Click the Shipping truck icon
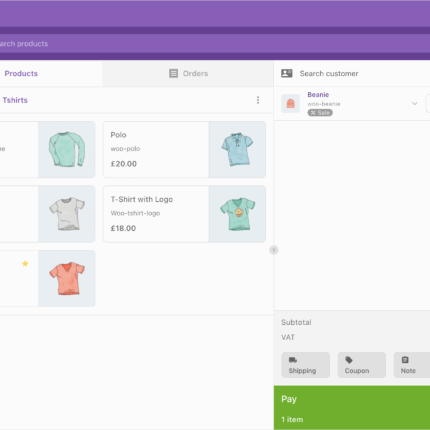 coord(293,360)
